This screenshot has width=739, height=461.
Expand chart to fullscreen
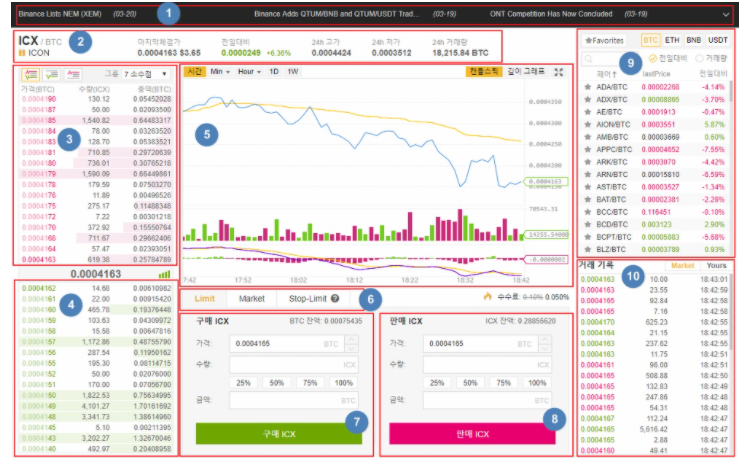558,72
